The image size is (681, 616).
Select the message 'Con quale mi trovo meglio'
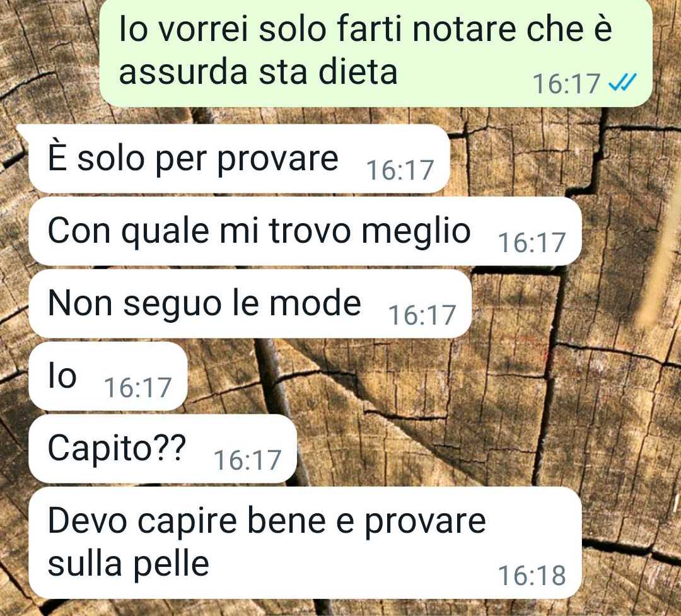tap(305, 231)
